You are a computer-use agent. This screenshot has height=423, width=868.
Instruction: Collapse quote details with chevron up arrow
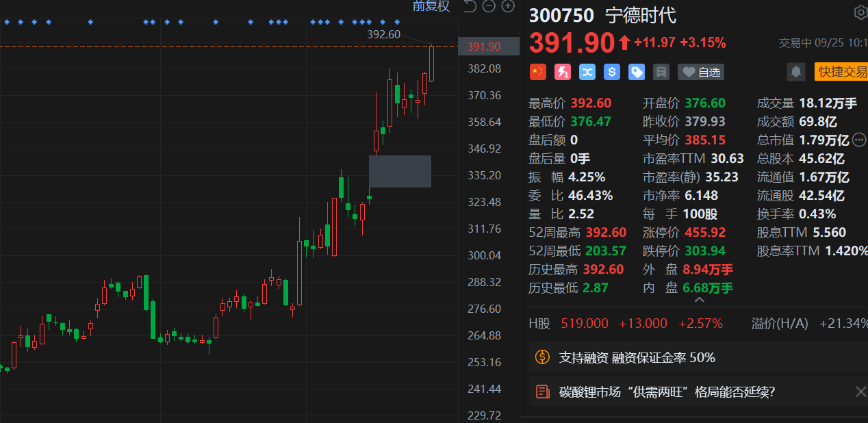point(699,300)
